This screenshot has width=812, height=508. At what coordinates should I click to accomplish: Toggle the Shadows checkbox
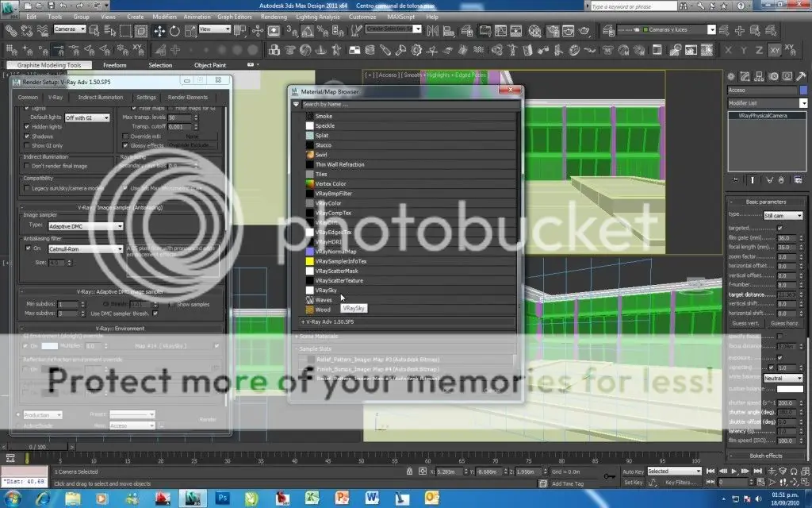coord(27,137)
